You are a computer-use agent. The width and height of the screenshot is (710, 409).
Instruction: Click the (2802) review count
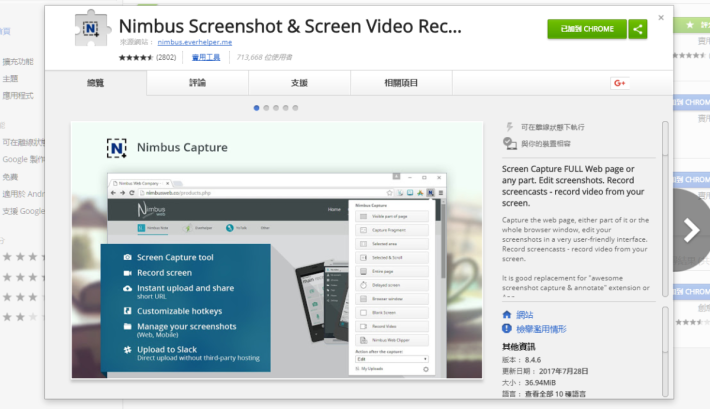(x=166, y=58)
